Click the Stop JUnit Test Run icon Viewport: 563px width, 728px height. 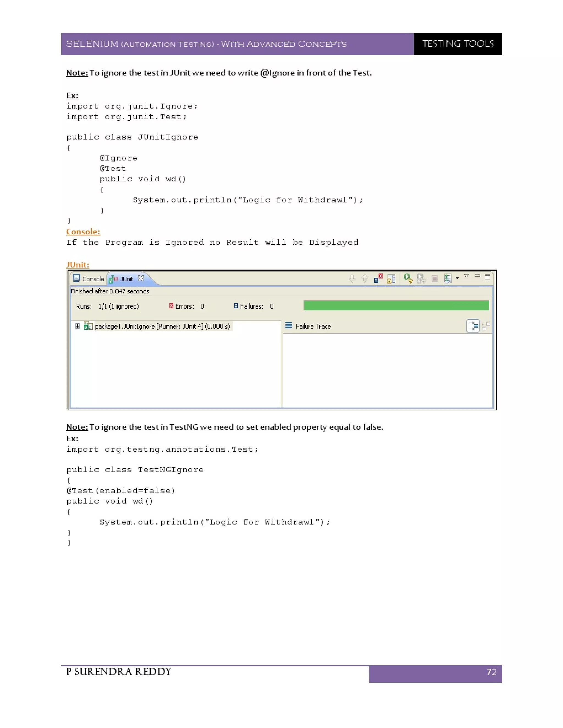click(x=434, y=278)
